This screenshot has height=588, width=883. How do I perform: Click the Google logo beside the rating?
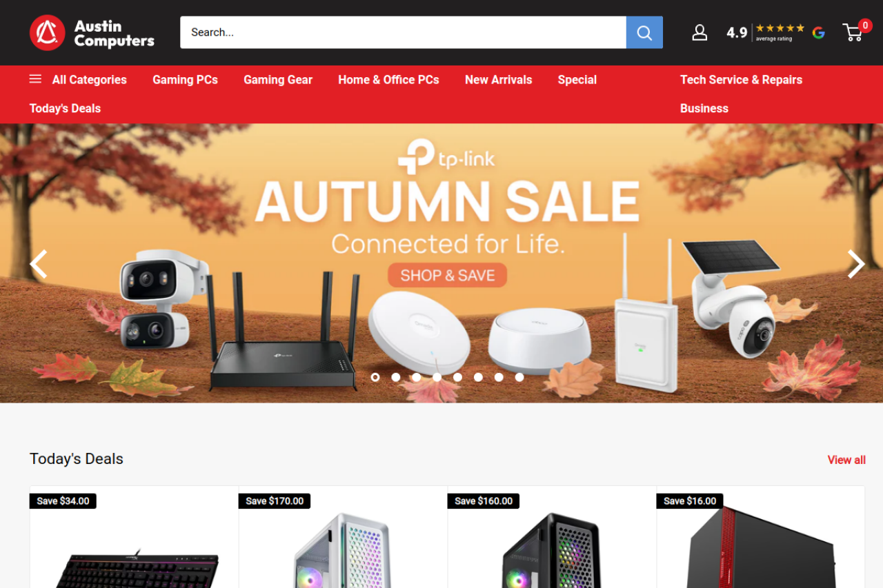point(818,32)
